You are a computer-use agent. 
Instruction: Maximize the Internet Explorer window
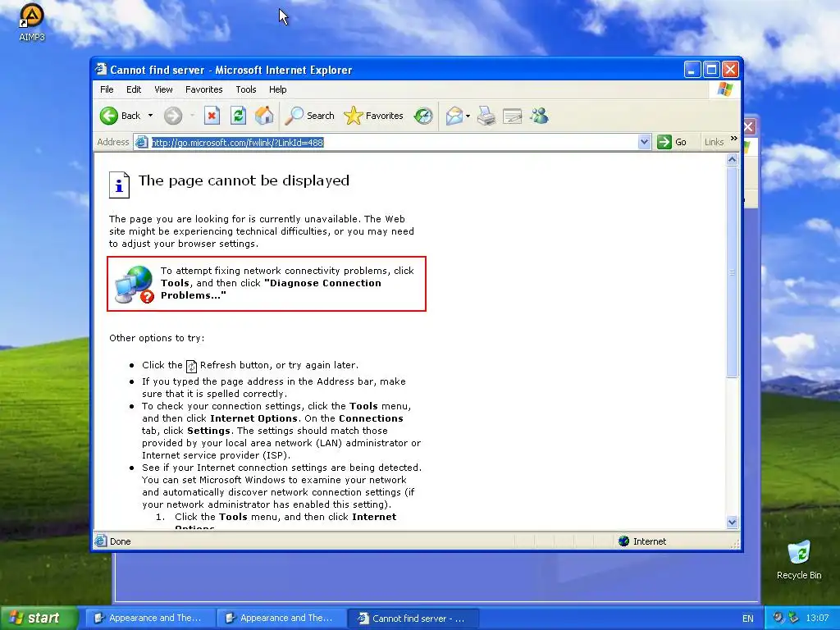[711, 70]
